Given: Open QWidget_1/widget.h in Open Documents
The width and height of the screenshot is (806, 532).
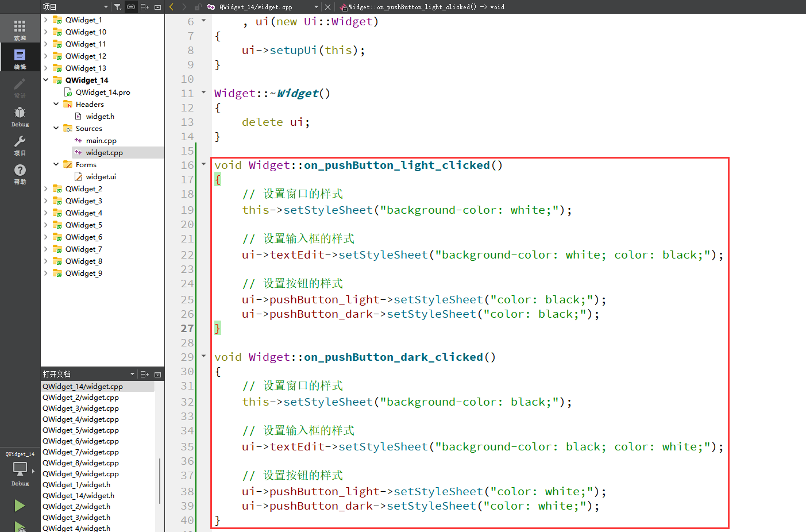Looking at the screenshot, I should coord(76,485).
